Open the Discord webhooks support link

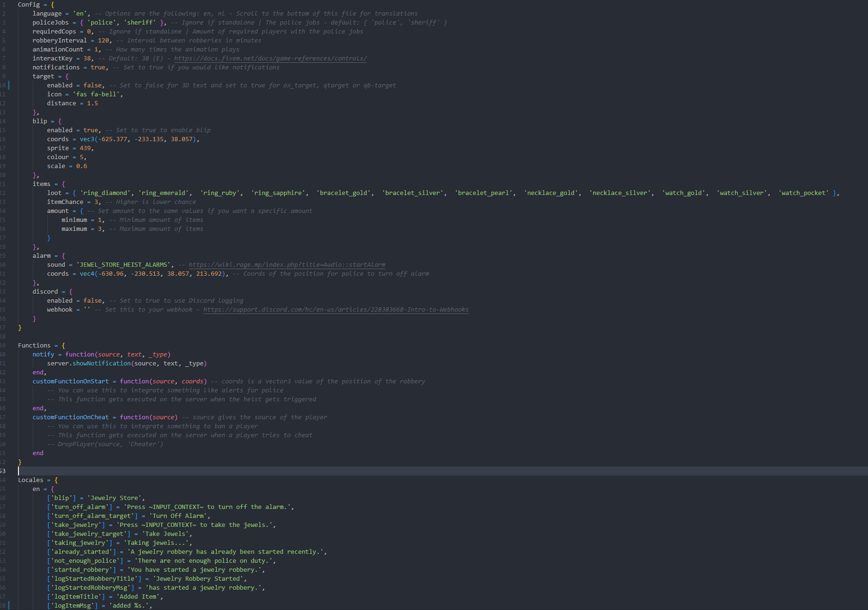[x=336, y=310]
